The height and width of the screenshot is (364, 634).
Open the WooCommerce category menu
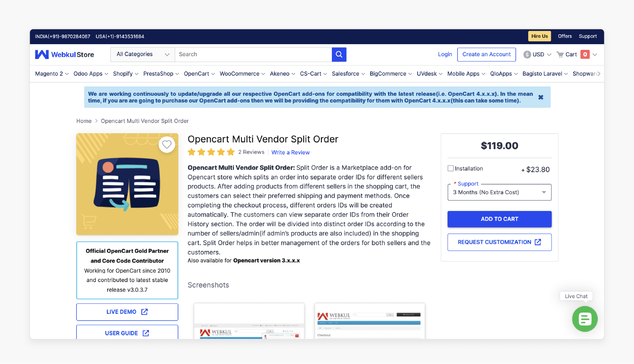tap(242, 74)
